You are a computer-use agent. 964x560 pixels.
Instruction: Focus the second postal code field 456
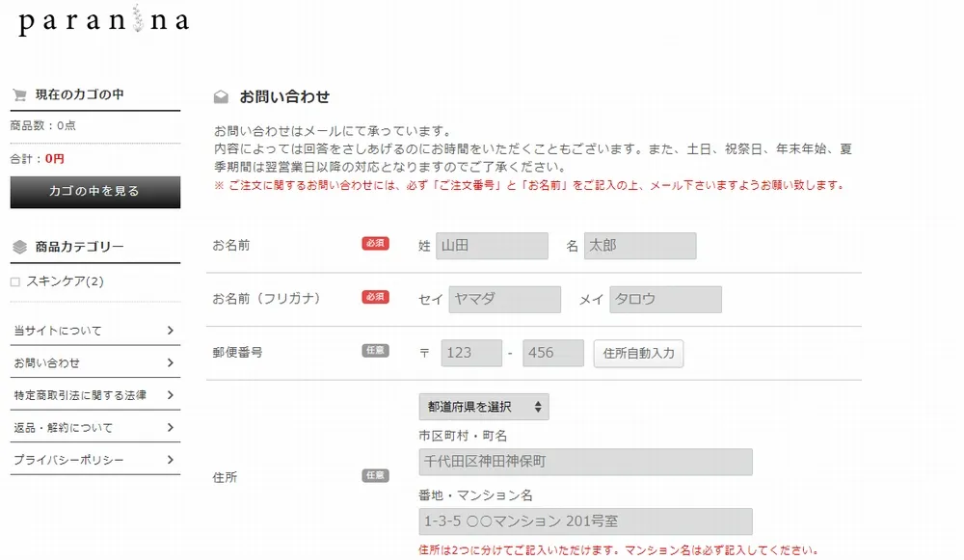[553, 353]
